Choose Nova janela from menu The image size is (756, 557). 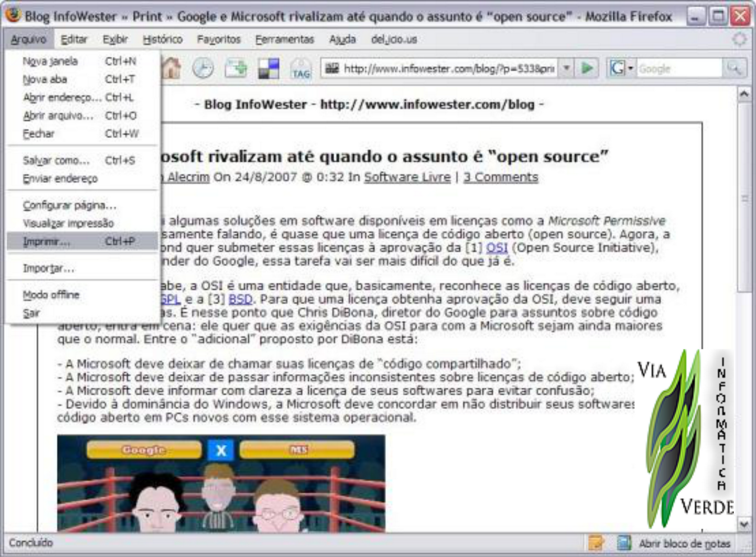pos(83,61)
